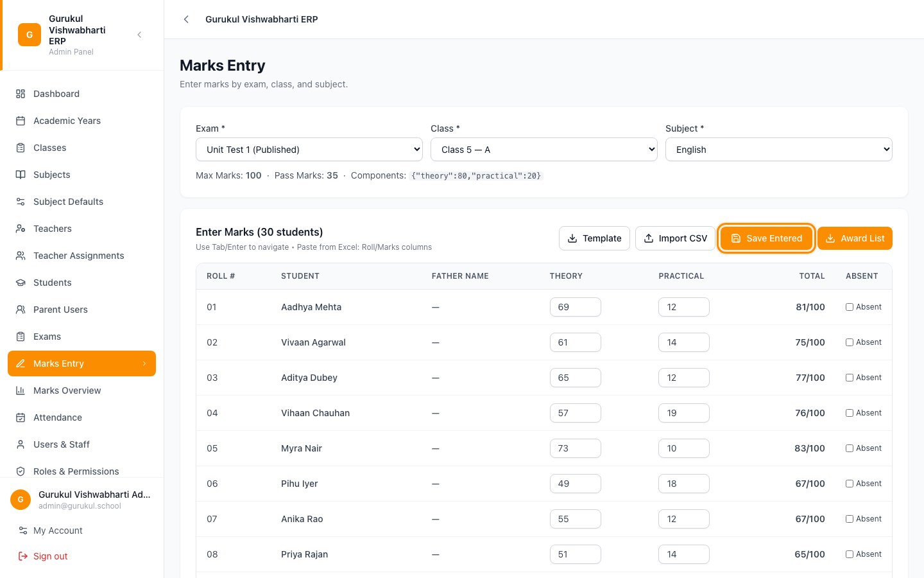Image resolution: width=924 pixels, height=578 pixels.
Task: Go back using the top bar arrow
Action: (186, 19)
